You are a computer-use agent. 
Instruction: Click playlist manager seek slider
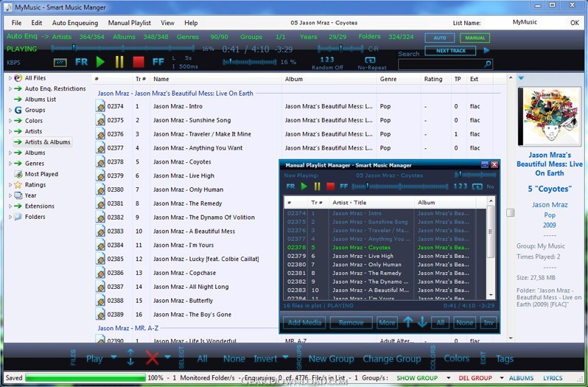400,186
